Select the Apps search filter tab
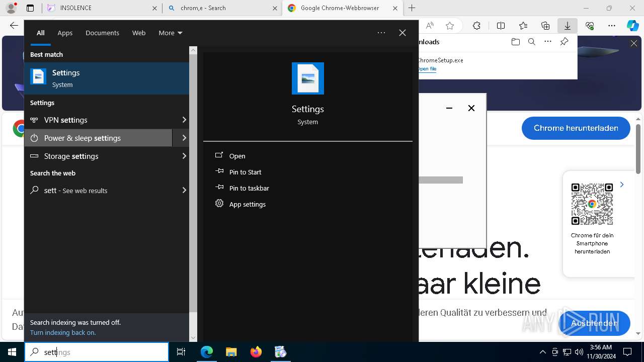This screenshot has height=362, width=644. coord(65,33)
